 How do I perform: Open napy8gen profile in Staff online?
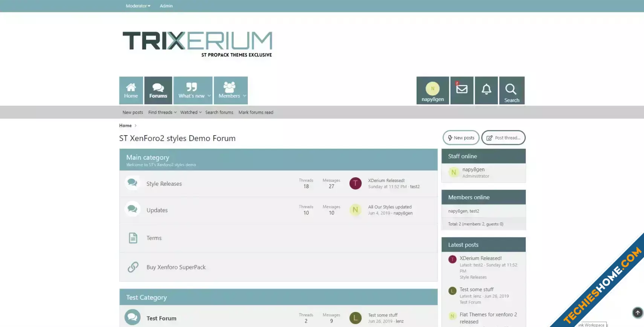(x=473, y=170)
